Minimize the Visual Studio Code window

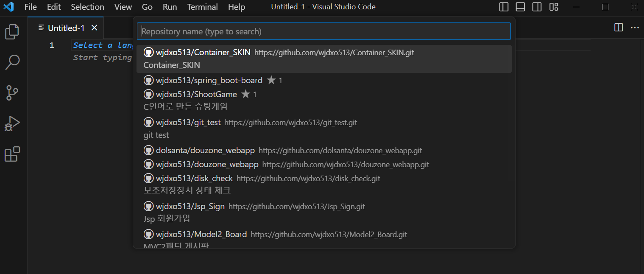click(x=575, y=7)
